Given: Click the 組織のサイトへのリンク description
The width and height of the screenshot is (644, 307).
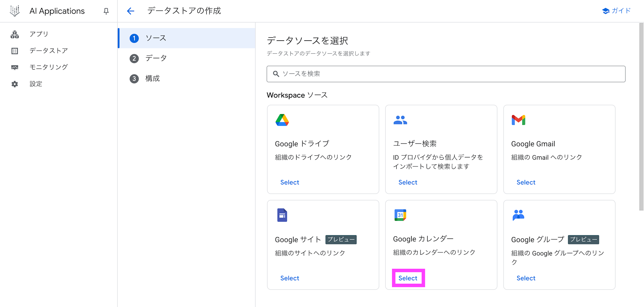Looking at the screenshot, I should click(x=310, y=253).
